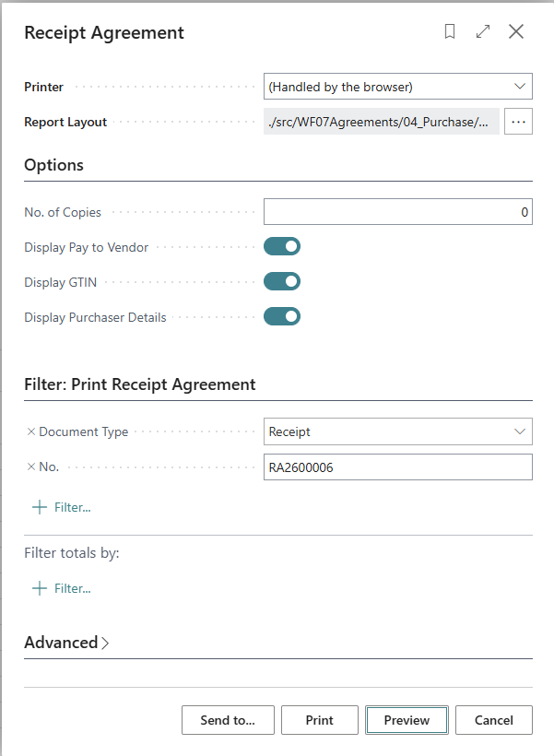Expand the dialog with the arrows icon
Screen dimensions: 554x756
(x=483, y=32)
